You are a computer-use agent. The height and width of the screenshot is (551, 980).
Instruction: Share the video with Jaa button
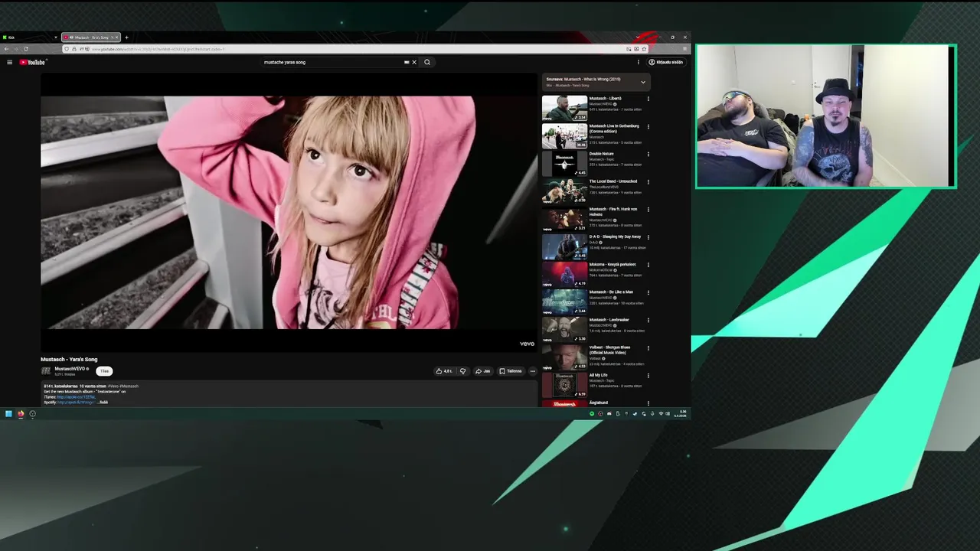click(x=482, y=371)
